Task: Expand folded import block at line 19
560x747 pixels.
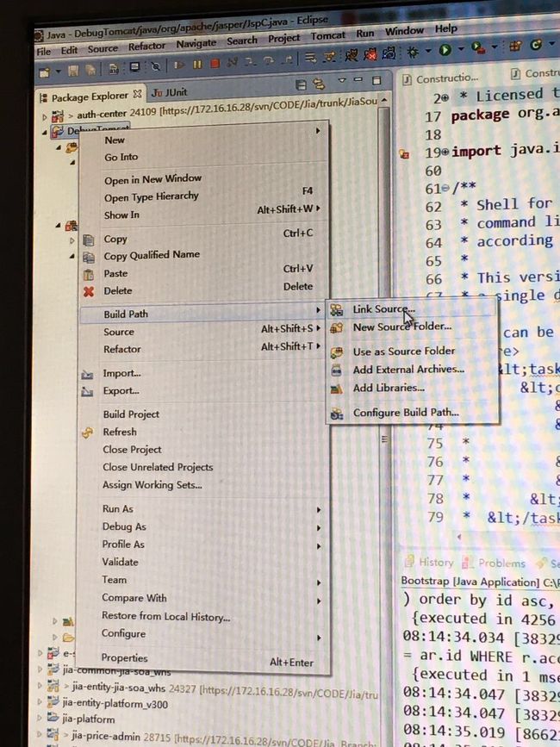Action: pyautogui.click(x=445, y=153)
